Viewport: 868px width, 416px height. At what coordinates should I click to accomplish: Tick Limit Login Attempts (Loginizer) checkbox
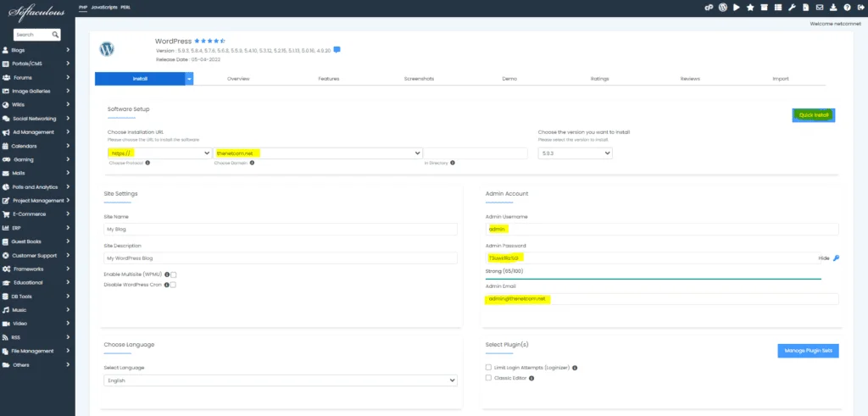click(x=488, y=368)
